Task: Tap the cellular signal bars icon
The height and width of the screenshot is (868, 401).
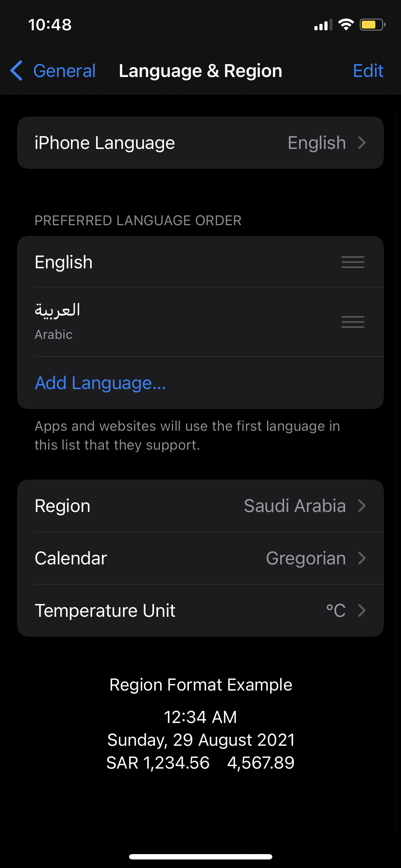Action: pyautogui.click(x=323, y=25)
